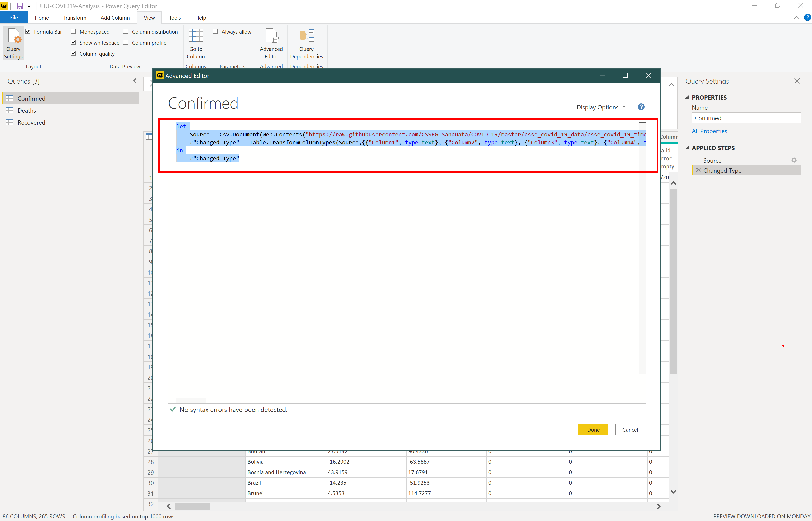Uncheck the Show whitespace option
This screenshot has height=521, width=812.
click(x=73, y=43)
